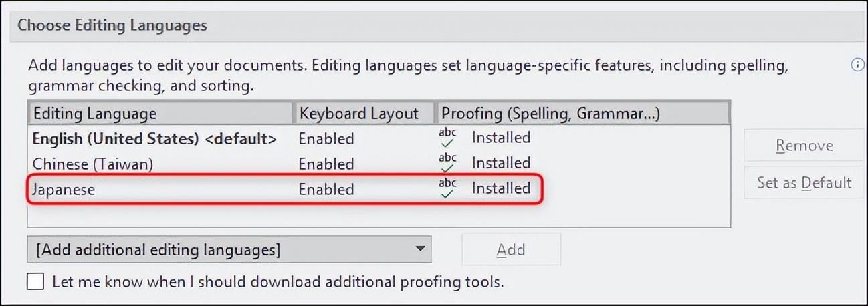Screen dimensions: 868x306
Task: Select the Japanese language row
Action: 65,189
